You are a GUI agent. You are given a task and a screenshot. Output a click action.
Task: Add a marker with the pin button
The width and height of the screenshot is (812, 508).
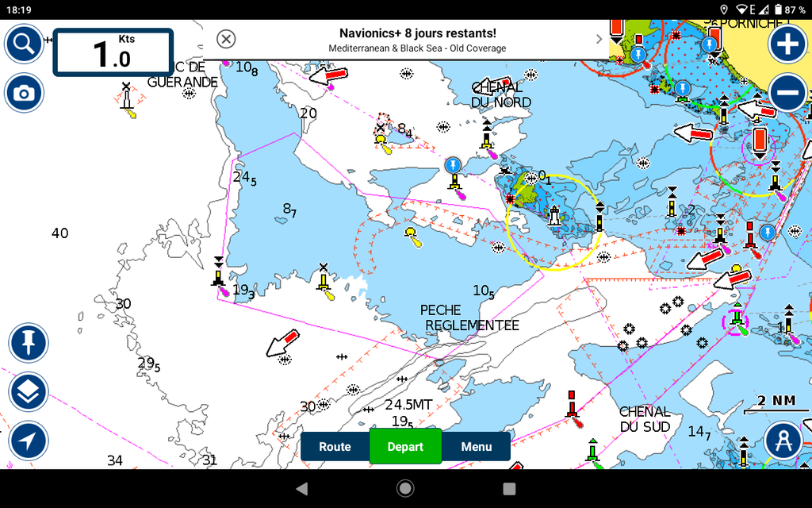29,343
